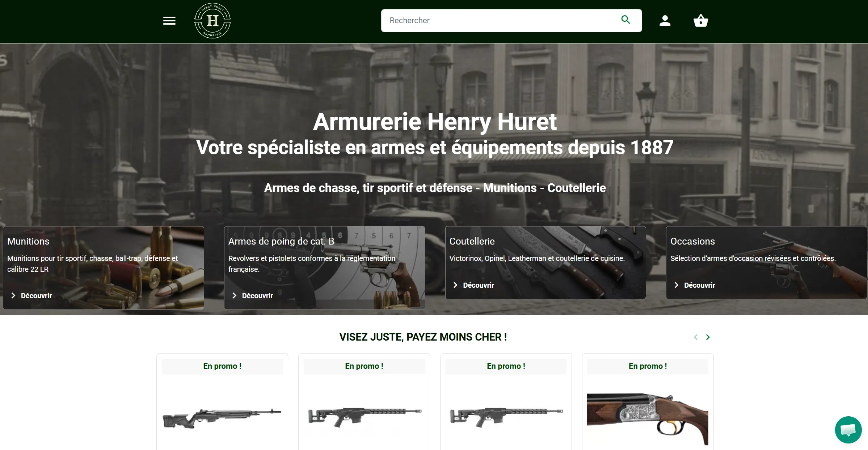
Task: Click the 'Armurerie Henry Huret' headline
Action: pos(435,121)
